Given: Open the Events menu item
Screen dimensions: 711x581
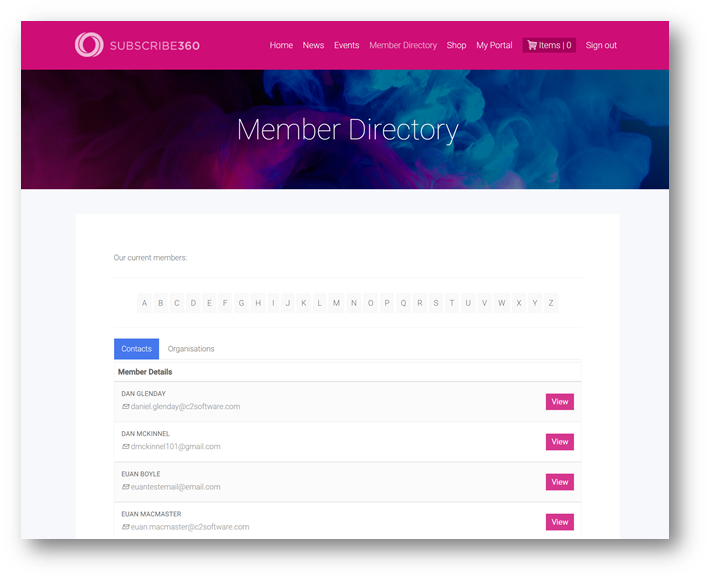Looking at the screenshot, I should pyautogui.click(x=346, y=45).
